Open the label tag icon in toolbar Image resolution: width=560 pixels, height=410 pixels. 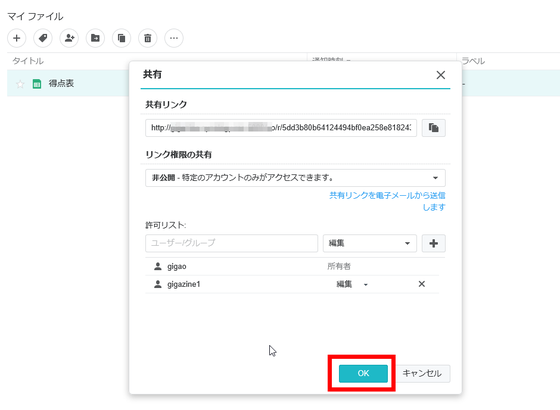pyautogui.click(x=43, y=38)
